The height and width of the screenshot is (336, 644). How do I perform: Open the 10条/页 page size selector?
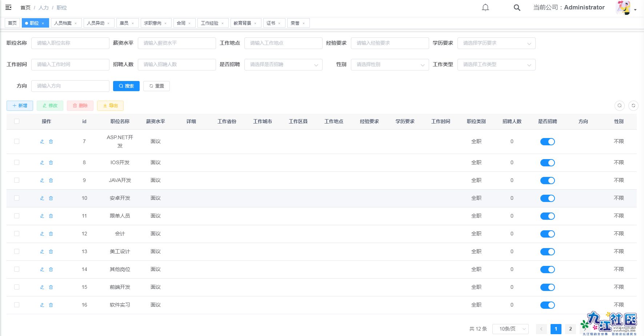pyautogui.click(x=510, y=329)
